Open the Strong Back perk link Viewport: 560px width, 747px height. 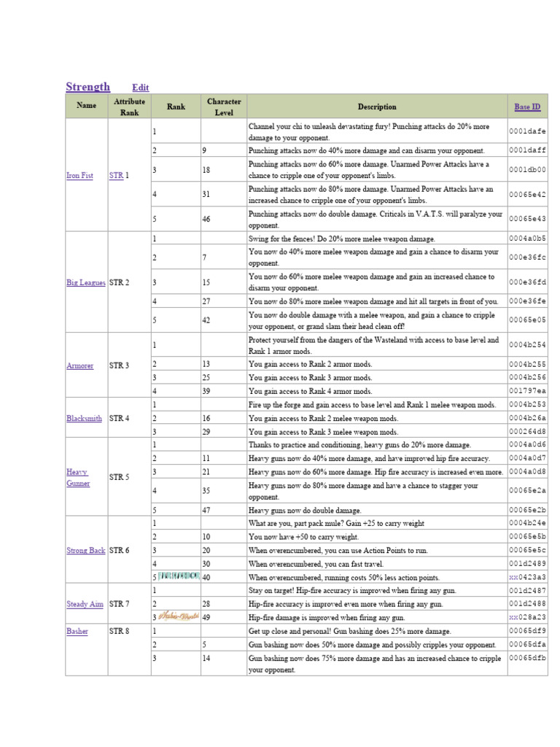[x=86, y=550]
